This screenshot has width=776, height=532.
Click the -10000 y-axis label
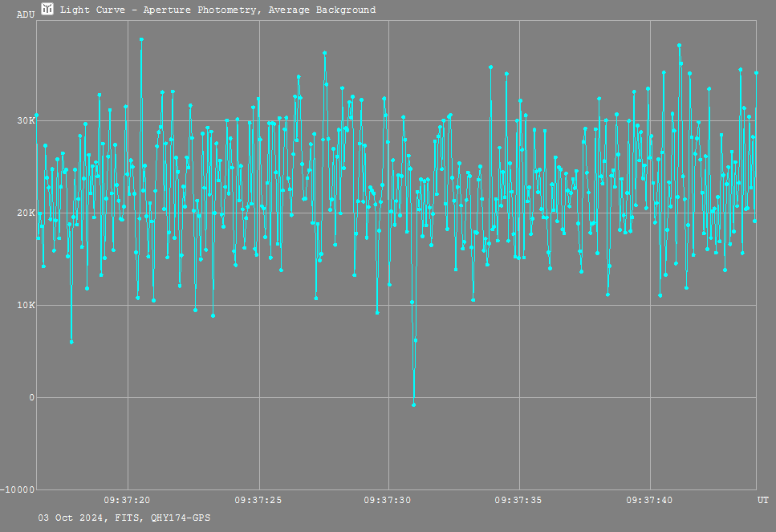coord(18,490)
